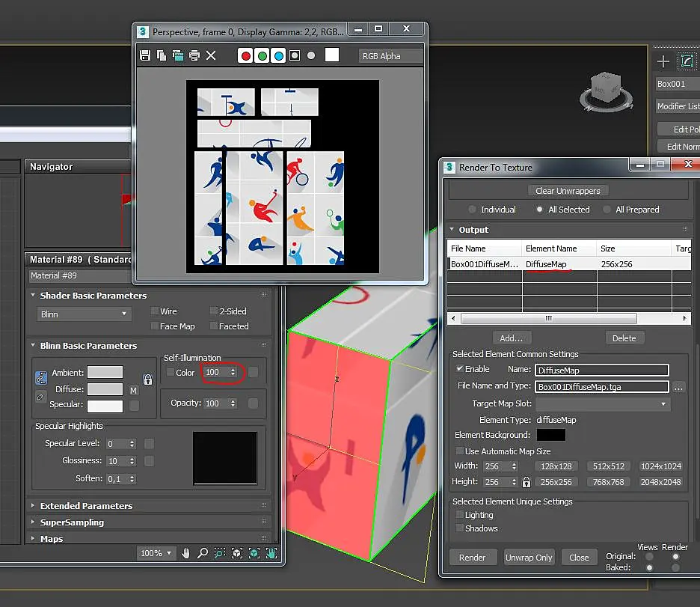
Task: Open the Modifier List dropdown
Action: [678, 106]
